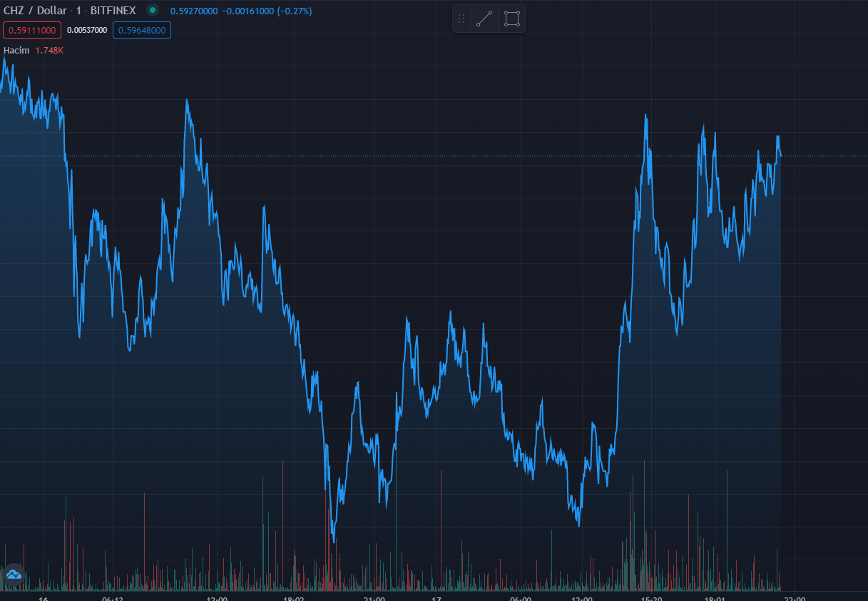Open the TradingView logo badge
This screenshot has width=868, height=601.
[x=14, y=575]
